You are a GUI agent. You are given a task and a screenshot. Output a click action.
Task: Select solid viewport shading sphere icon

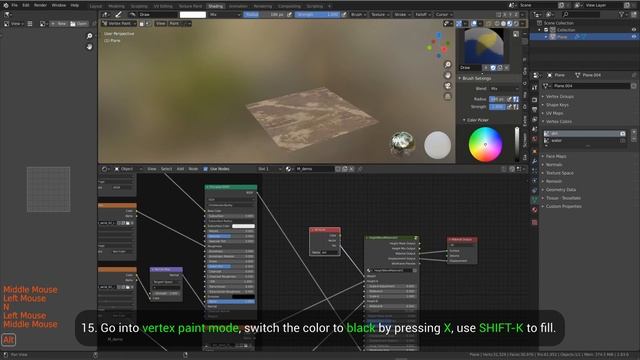(x=503, y=24)
